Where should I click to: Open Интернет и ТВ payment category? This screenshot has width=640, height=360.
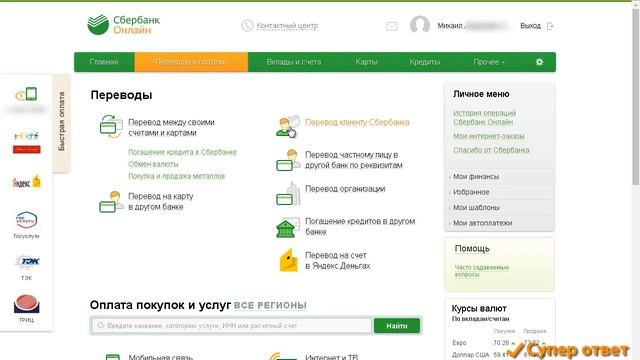[x=331, y=357]
